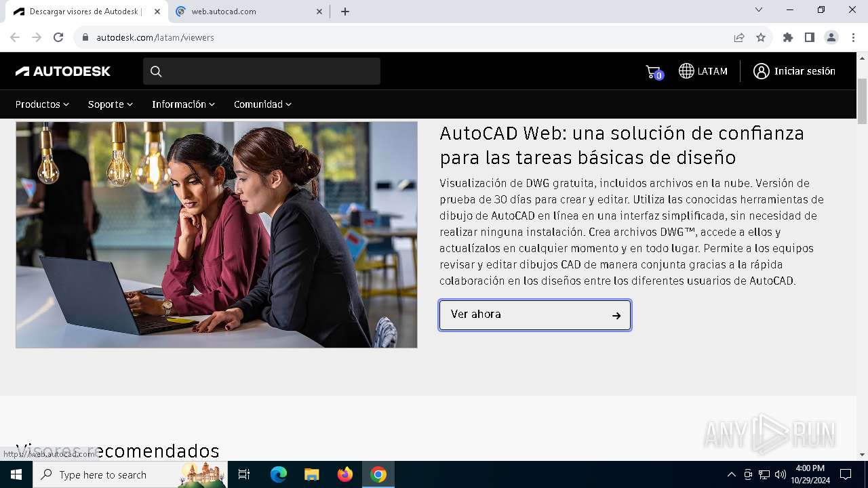Select Descargar visores de Autodesk tab

[85, 12]
